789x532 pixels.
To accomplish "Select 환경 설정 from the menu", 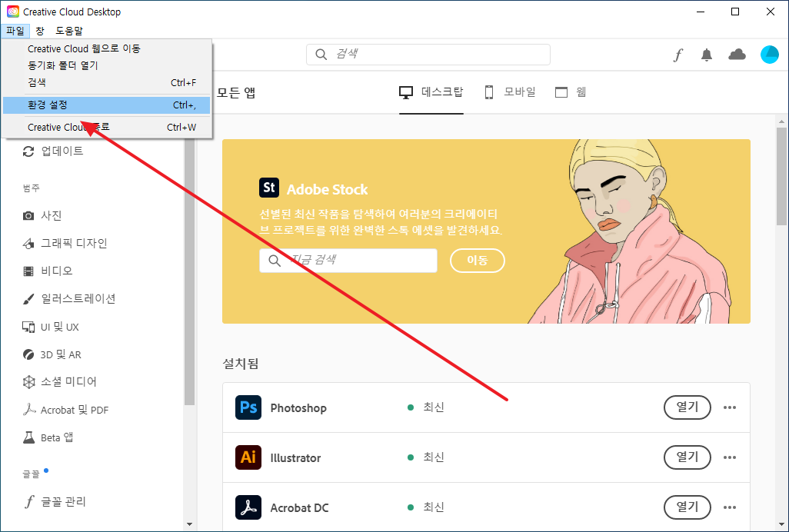I will 106,105.
